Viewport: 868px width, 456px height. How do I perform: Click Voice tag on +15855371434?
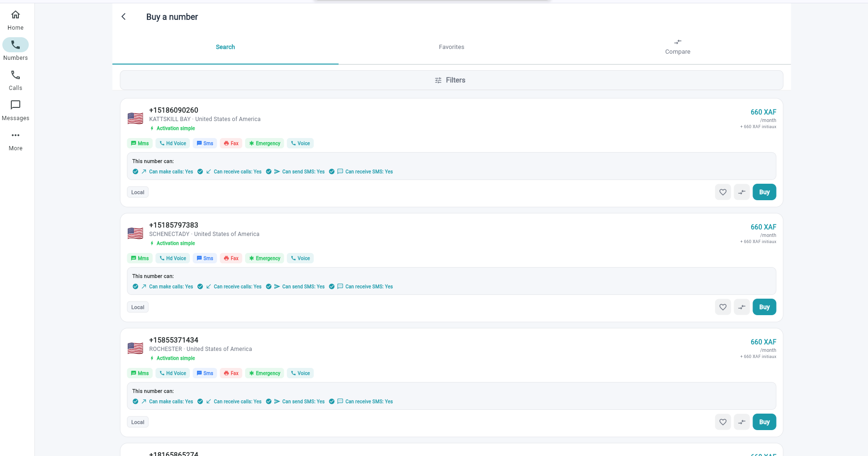(300, 373)
